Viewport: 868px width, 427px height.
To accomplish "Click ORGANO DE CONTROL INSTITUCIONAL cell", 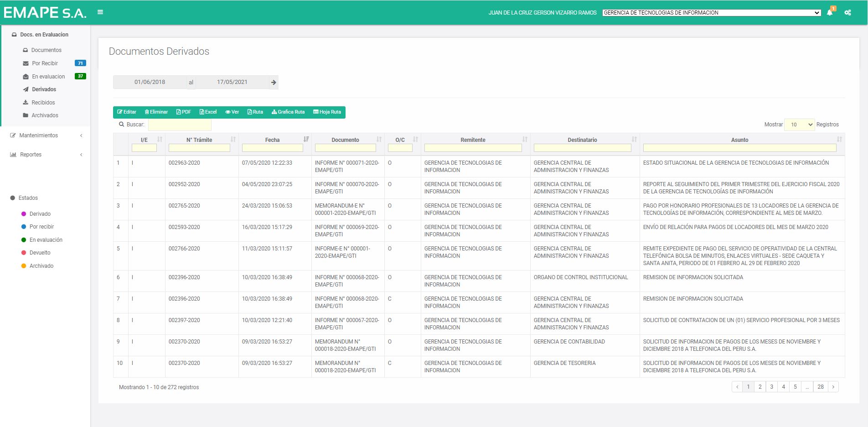I will (585, 281).
